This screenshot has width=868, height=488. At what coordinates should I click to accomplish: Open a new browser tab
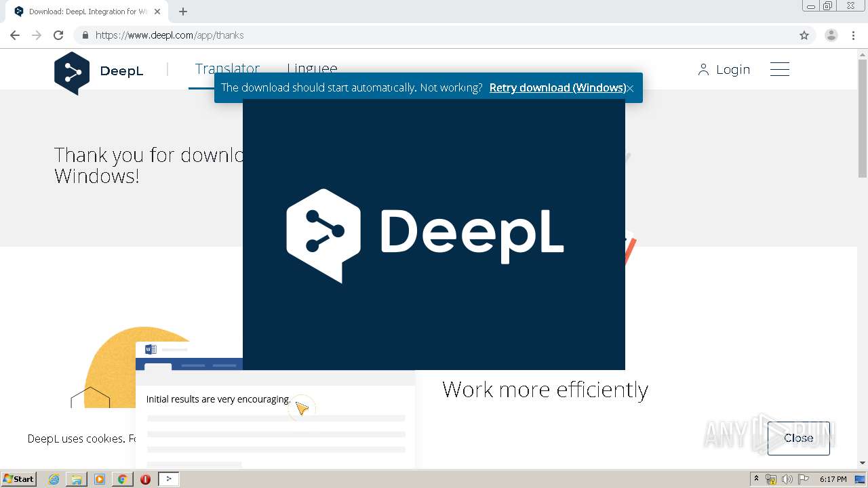tap(183, 12)
